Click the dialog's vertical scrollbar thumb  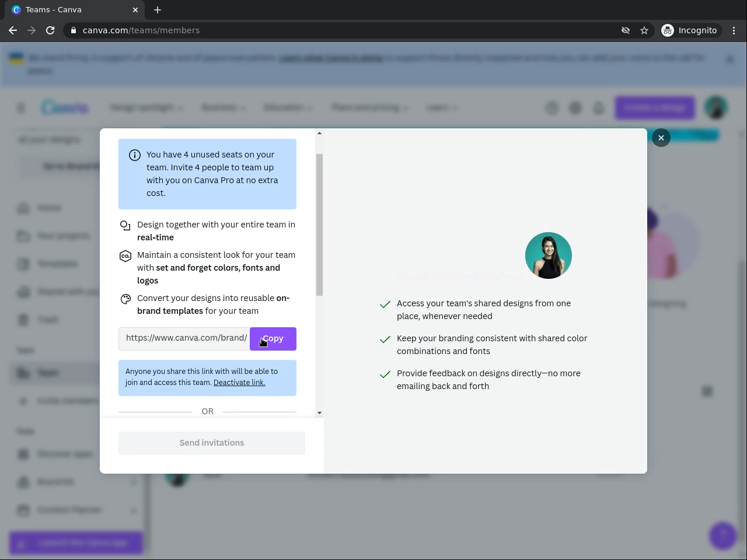click(x=319, y=225)
